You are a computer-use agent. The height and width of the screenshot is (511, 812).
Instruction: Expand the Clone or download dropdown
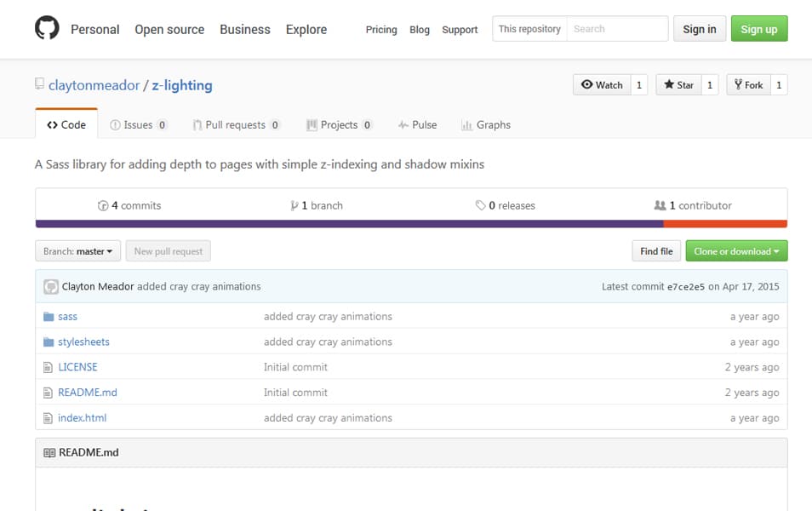tap(736, 251)
